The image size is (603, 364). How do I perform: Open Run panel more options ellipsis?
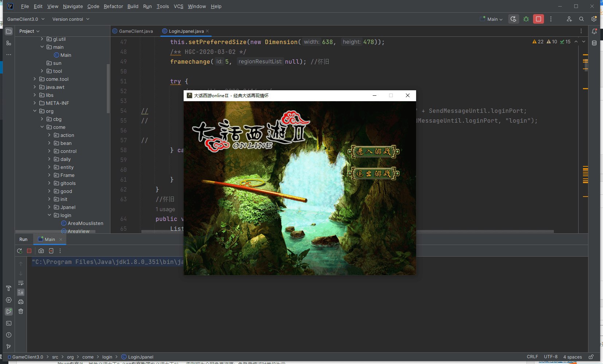pos(60,251)
